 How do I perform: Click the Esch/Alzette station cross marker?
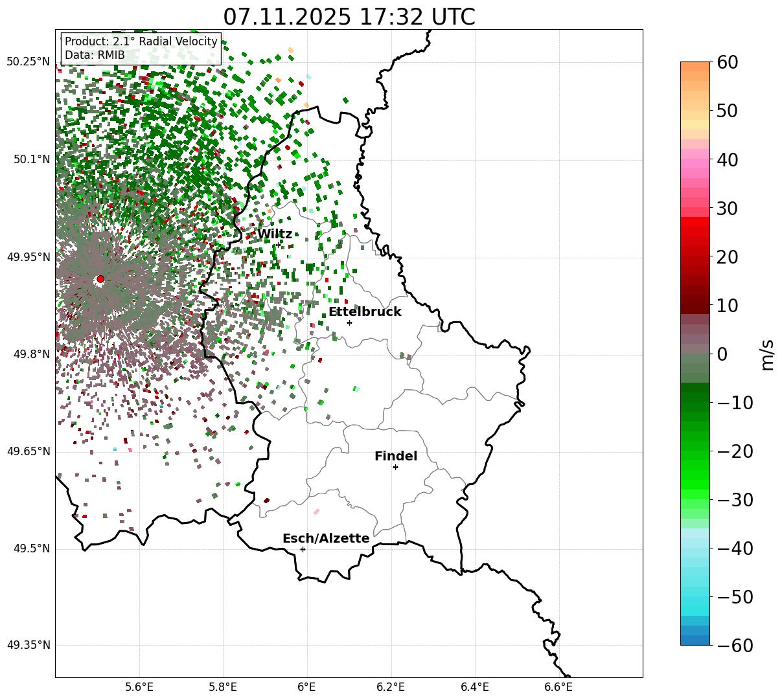tap(303, 549)
